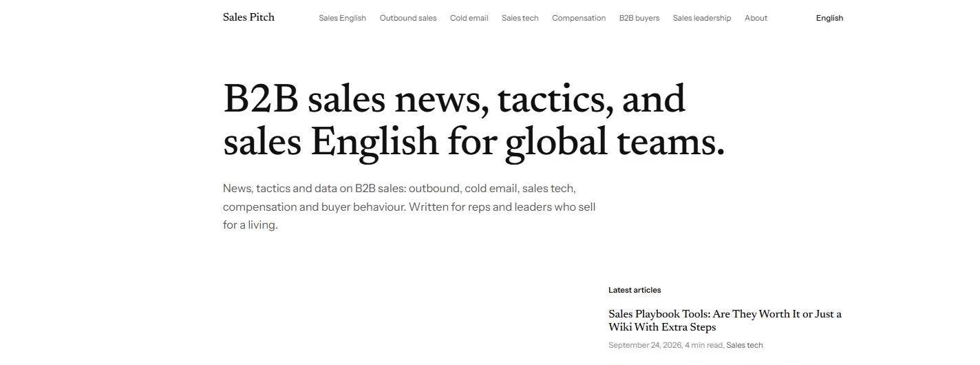
Task: Open the Sales English nav item
Action: [342, 18]
